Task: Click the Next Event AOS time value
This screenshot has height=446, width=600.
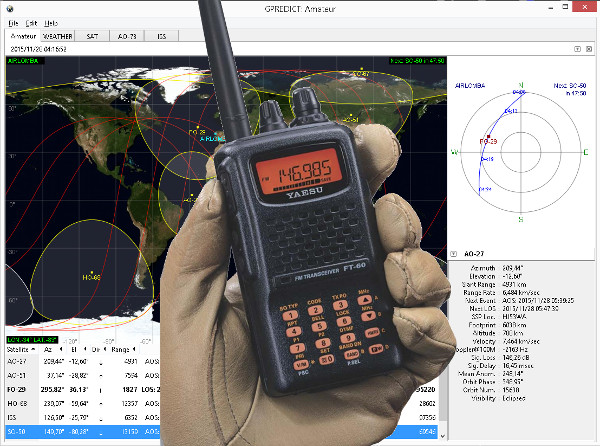Action: [x=538, y=301]
